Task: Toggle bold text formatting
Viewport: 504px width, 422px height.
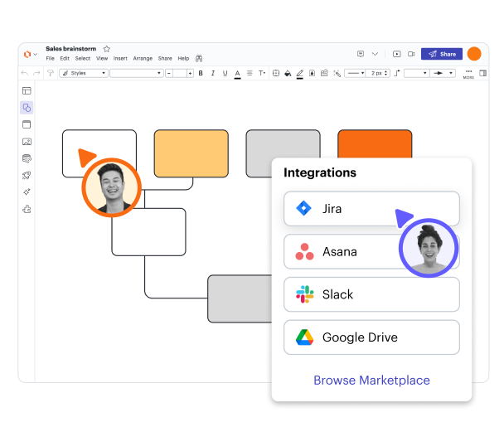Action: (x=201, y=73)
